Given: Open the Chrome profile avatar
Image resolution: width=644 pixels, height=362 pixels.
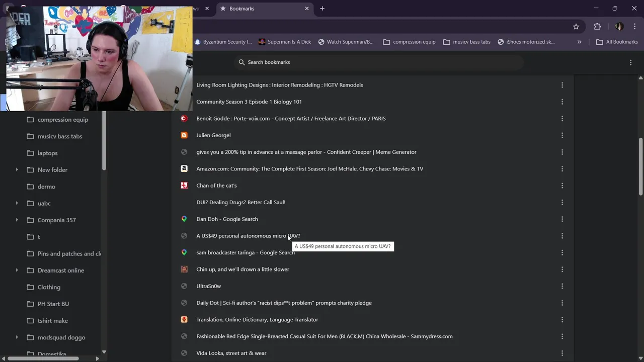Looking at the screenshot, I should tap(619, 27).
